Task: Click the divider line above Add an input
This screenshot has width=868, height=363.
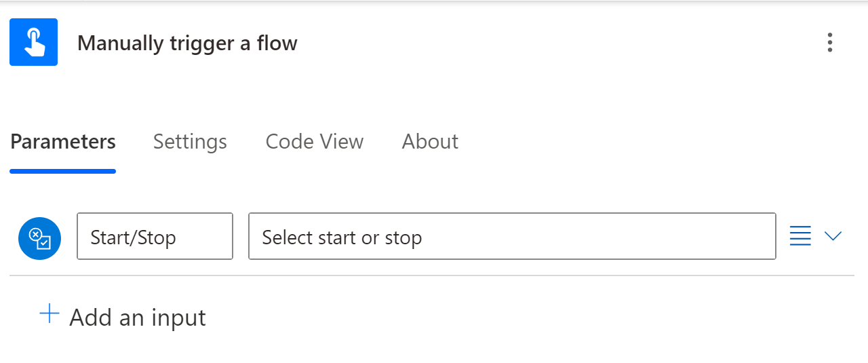Action: (x=431, y=275)
